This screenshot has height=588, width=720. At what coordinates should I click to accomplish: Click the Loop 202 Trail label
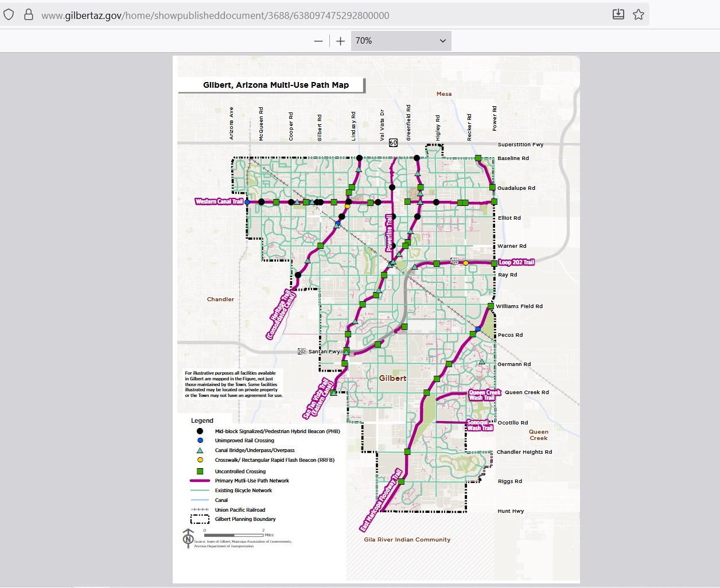516,262
